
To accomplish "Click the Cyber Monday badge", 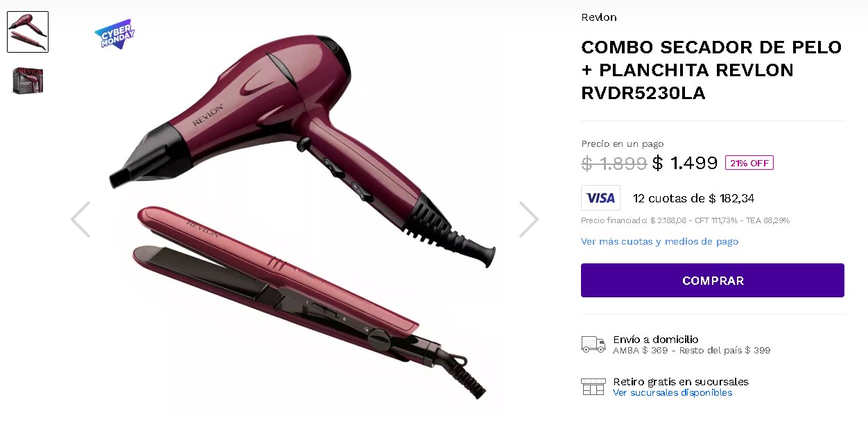I will click(114, 34).
